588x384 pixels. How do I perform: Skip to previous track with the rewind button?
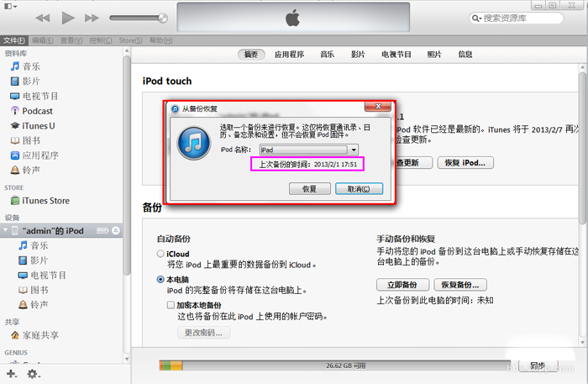[x=42, y=18]
